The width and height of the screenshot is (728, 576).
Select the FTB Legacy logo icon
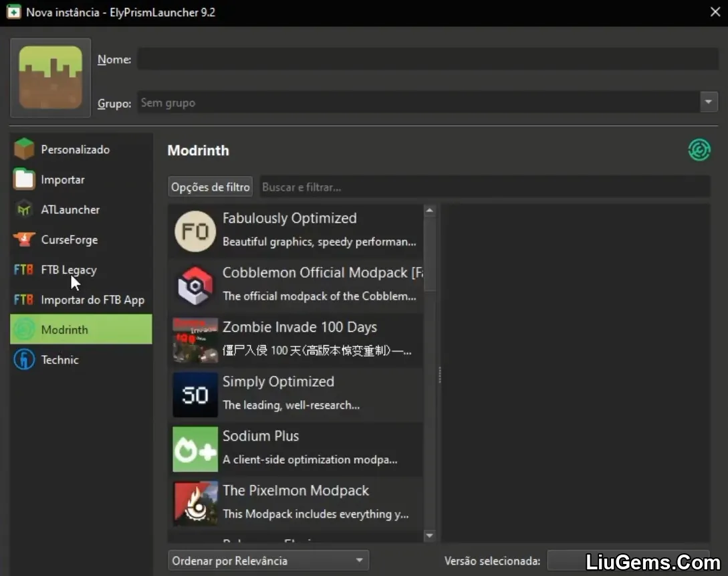23,270
